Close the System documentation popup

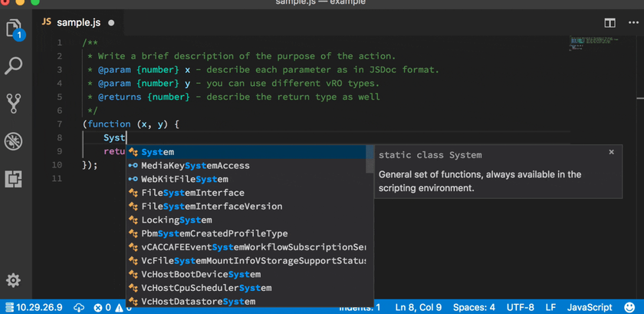tap(611, 152)
